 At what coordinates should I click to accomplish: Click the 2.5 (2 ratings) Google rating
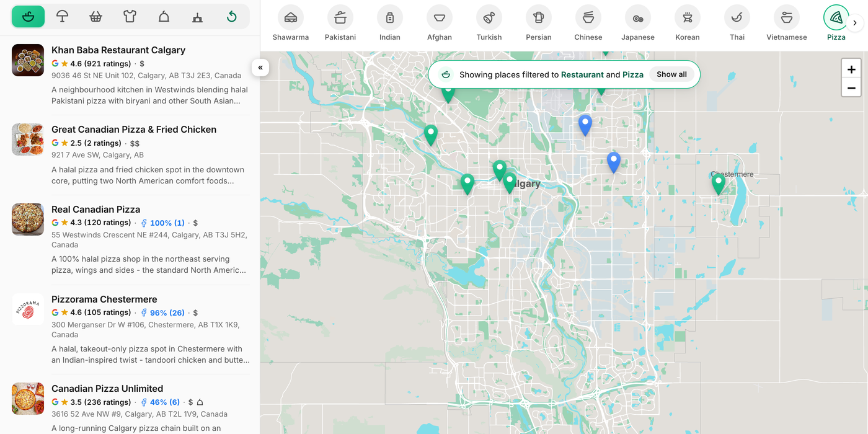[86, 143]
